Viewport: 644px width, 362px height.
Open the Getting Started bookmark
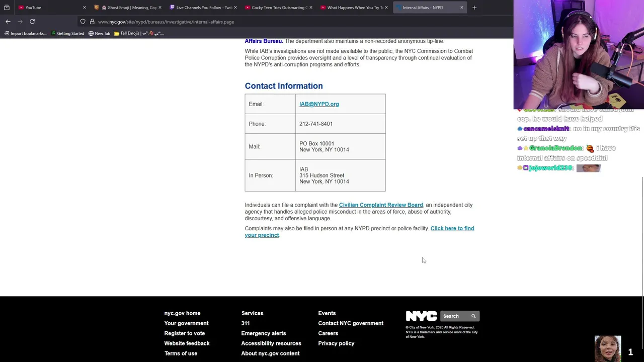pyautogui.click(x=67, y=33)
